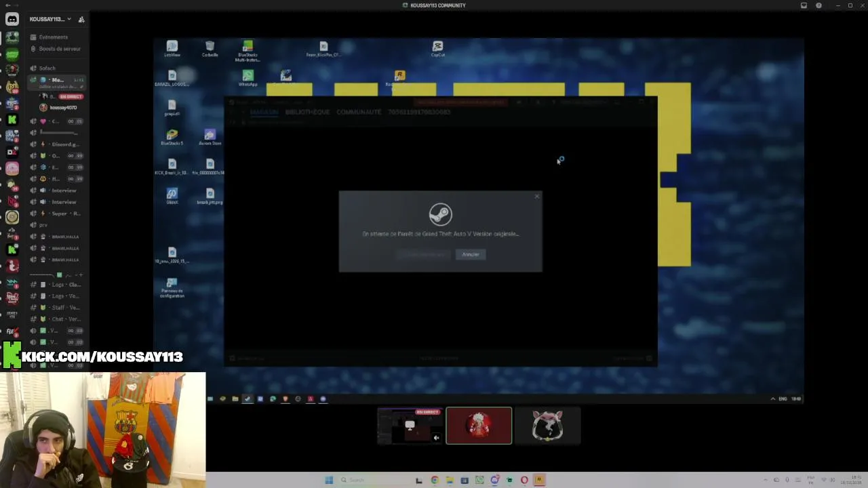Image resolution: width=868 pixels, height=488 pixels.
Task: Select the EN DIRECT stream thumbnail
Action: (x=410, y=426)
